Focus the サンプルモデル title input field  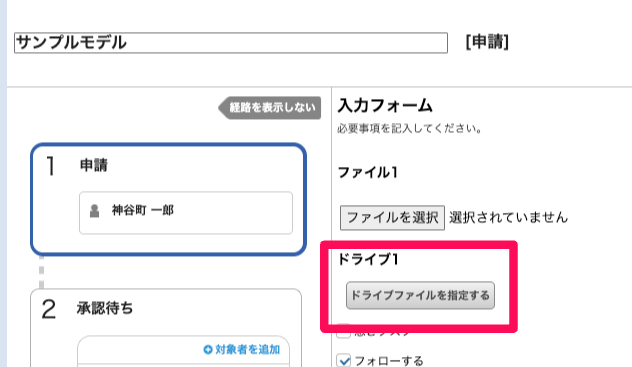[x=231, y=43]
